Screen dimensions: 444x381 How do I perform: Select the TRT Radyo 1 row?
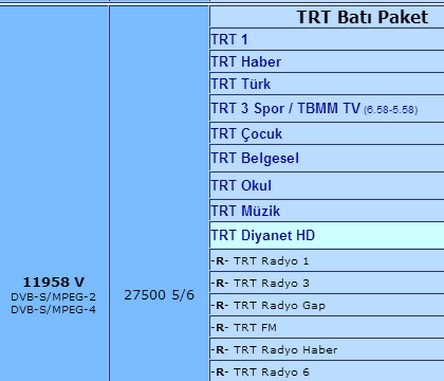327,261
